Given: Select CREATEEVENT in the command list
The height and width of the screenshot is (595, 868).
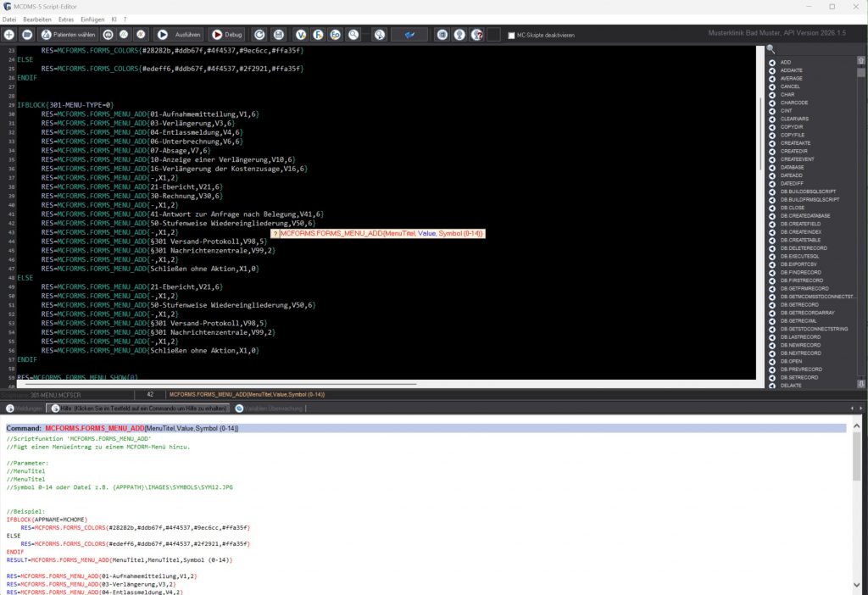Looking at the screenshot, I should point(797,159).
